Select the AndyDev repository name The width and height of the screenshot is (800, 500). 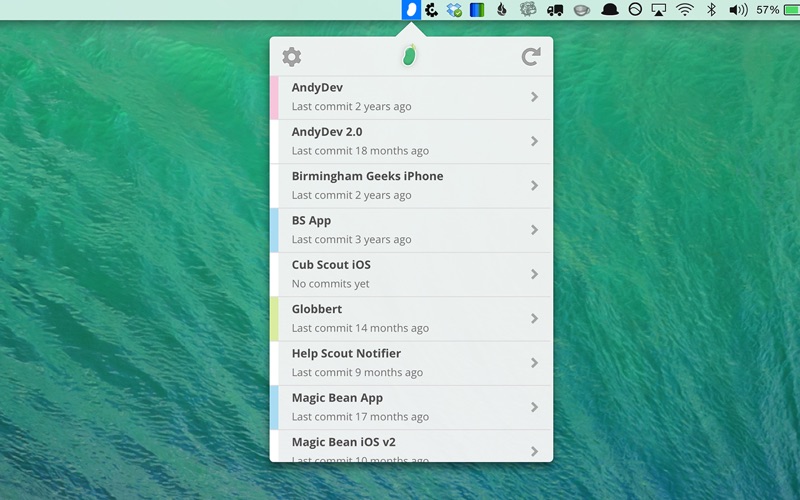coord(317,88)
